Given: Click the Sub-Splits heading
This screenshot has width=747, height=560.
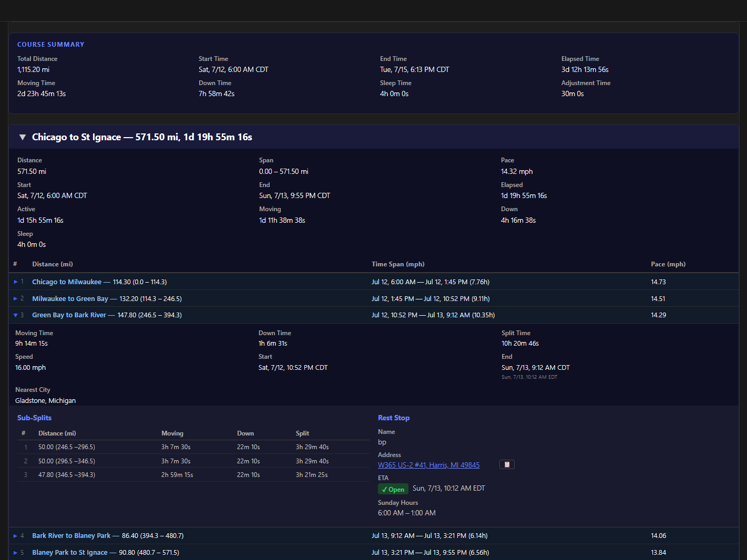Looking at the screenshot, I should [x=34, y=418].
